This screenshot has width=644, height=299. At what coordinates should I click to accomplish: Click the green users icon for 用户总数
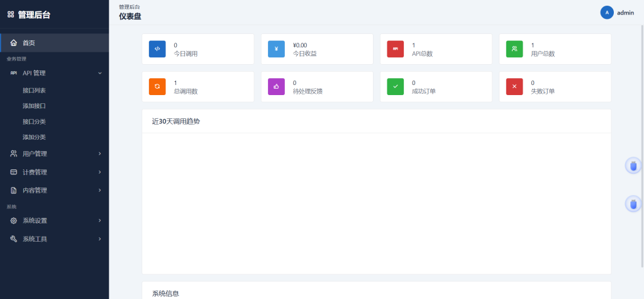point(514,49)
